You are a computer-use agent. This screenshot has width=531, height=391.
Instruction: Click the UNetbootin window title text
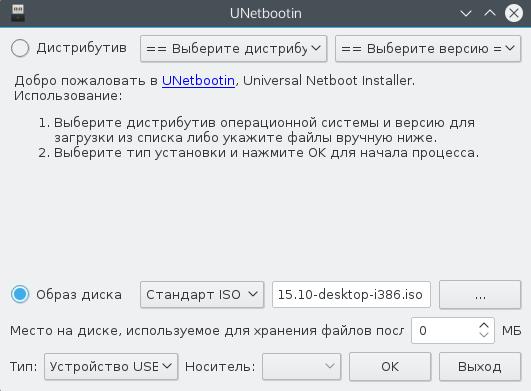266,14
